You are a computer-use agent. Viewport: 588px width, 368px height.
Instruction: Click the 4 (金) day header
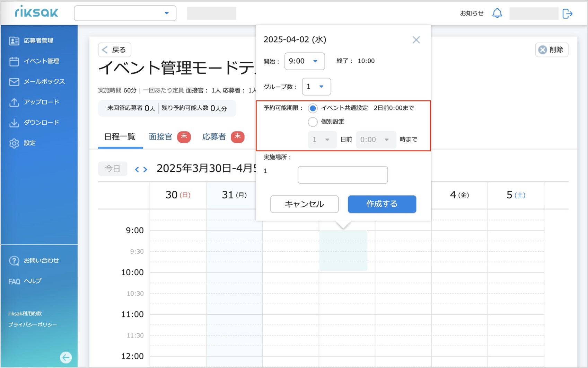pos(459,195)
